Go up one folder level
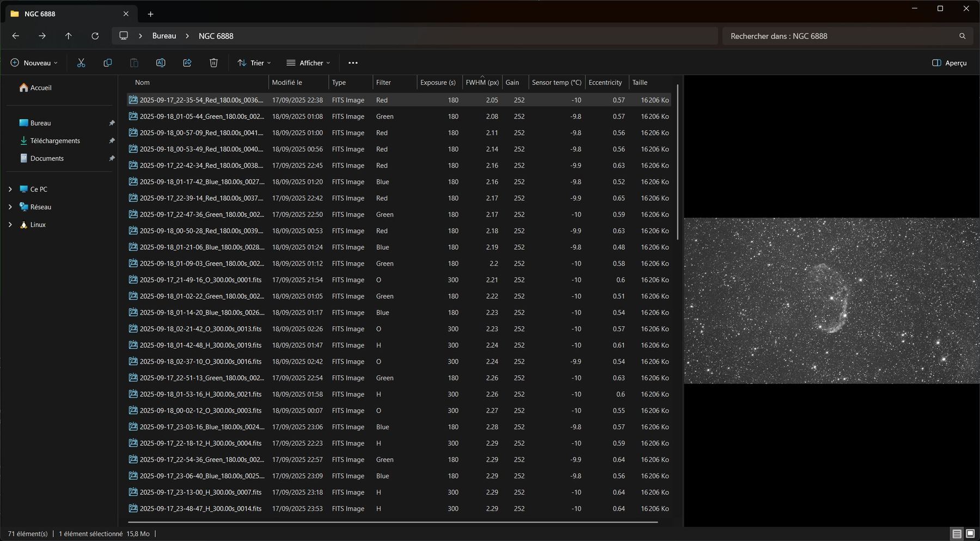The width and height of the screenshot is (980, 541). tap(69, 36)
